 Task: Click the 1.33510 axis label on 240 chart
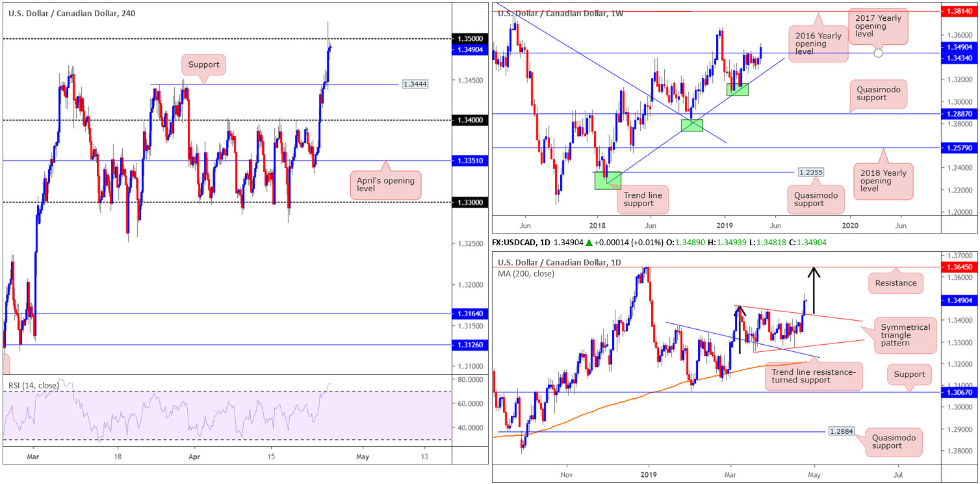pos(470,161)
